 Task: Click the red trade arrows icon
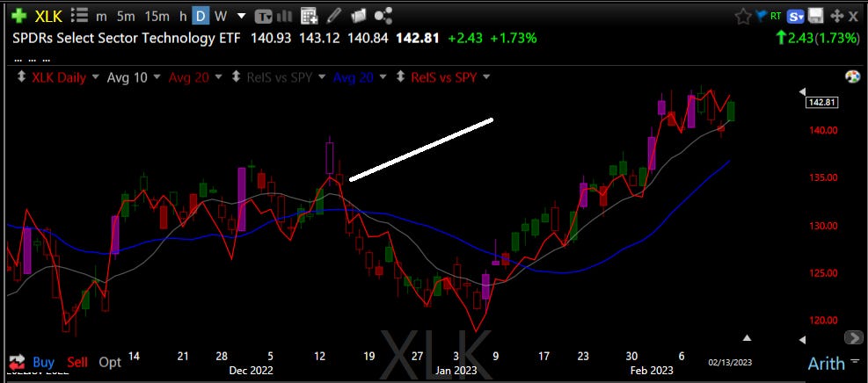click(17, 362)
